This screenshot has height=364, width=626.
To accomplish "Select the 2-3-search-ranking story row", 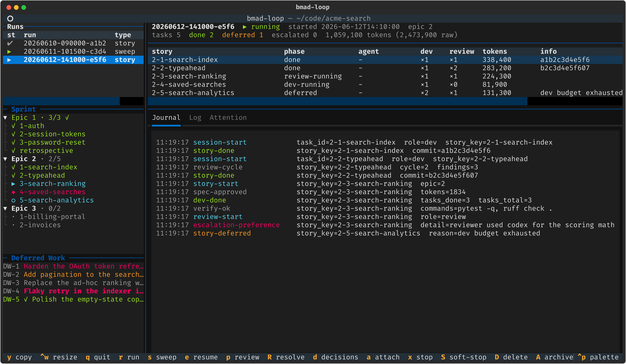I will pyautogui.click(x=385, y=76).
